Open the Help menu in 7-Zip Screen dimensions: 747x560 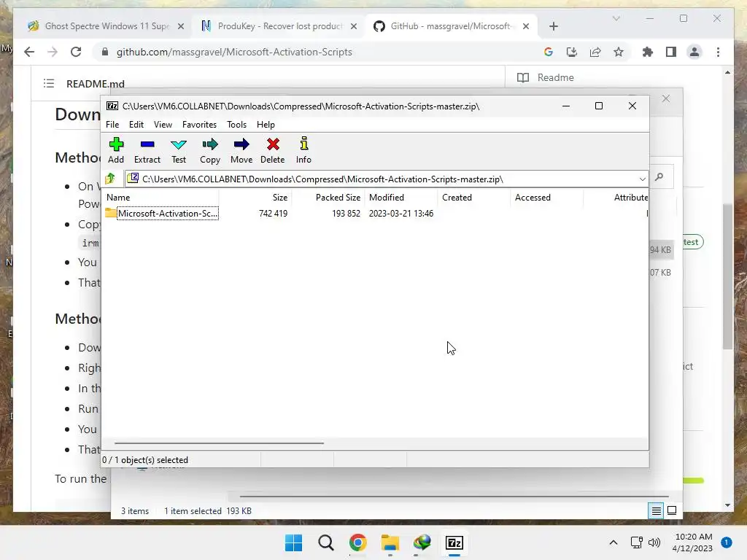click(266, 124)
